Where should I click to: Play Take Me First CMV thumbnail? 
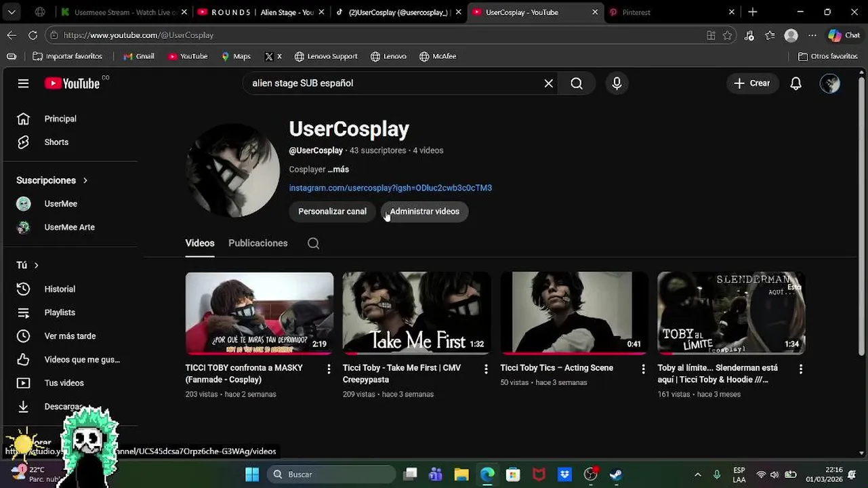(417, 313)
